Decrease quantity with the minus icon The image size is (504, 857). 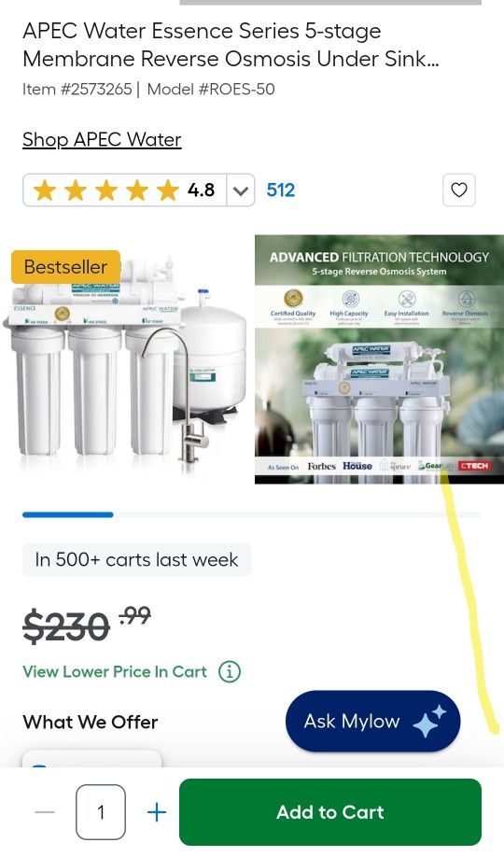pyautogui.click(x=45, y=812)
